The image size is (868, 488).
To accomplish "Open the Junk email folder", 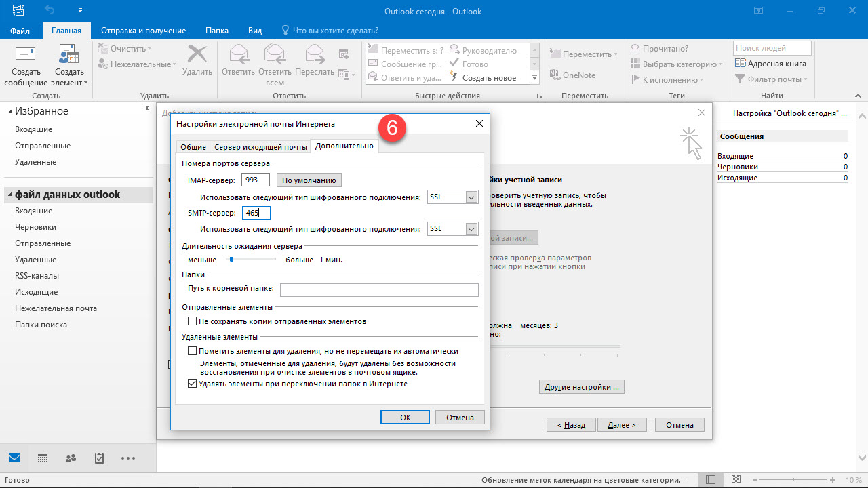I will [x=56, y=308].
